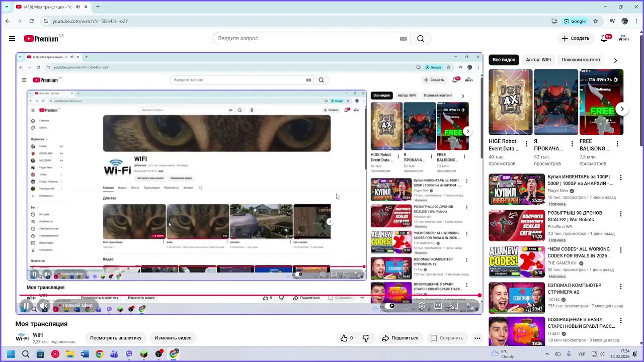Toggle microphone icon in system tray
The width and height of the screenshot is (644, 362).
click(570, 354)
